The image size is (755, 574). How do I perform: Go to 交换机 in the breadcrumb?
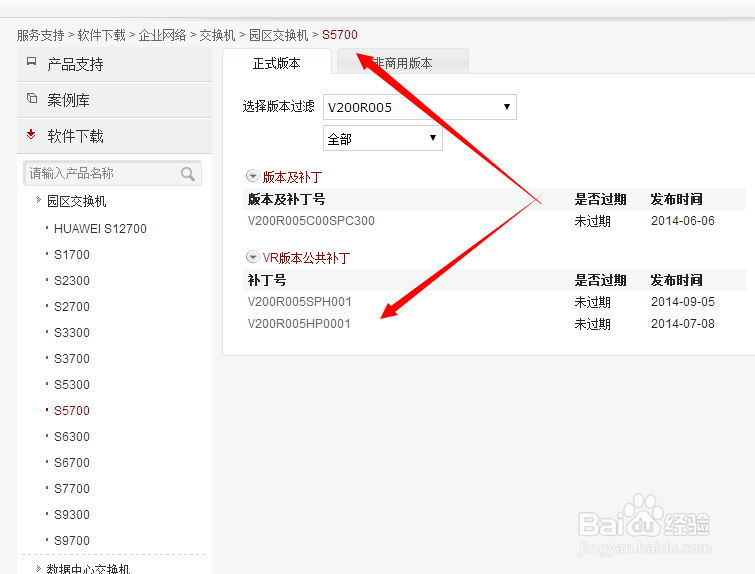click(217, 35)
